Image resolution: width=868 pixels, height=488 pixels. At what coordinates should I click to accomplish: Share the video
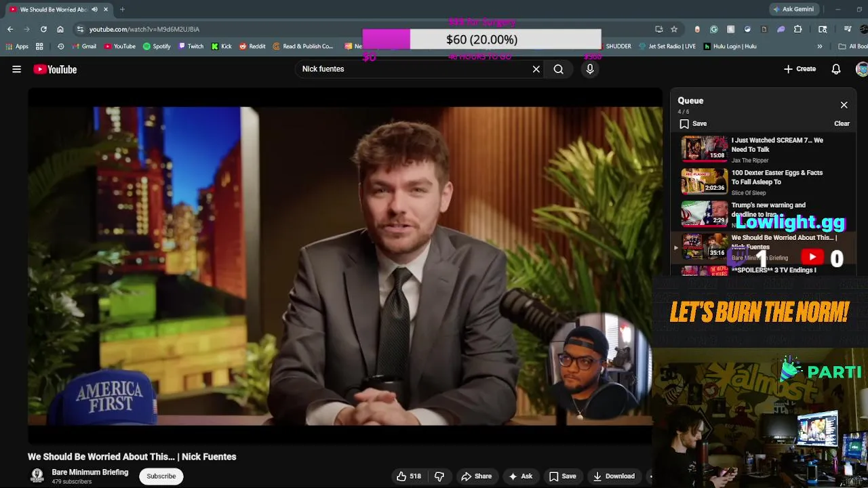pos(476,476)
